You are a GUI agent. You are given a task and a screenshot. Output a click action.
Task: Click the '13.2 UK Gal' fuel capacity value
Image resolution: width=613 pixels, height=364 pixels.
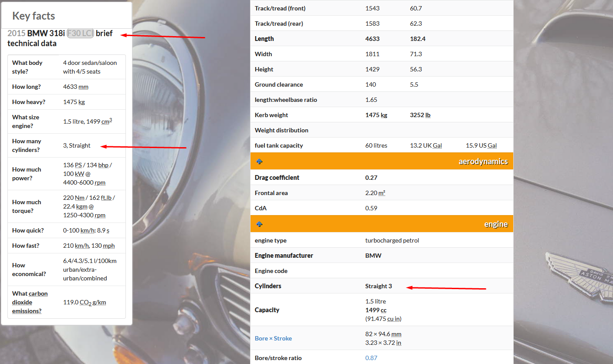(x=426, y=145)
